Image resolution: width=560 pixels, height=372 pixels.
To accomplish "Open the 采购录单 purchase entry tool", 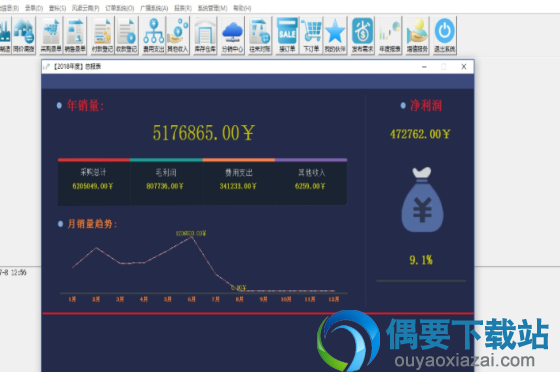I will click(51, 35).
